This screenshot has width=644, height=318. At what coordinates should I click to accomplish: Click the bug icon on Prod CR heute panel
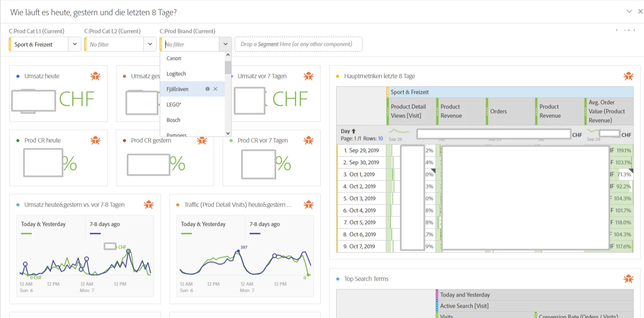[x=95, y=141]
